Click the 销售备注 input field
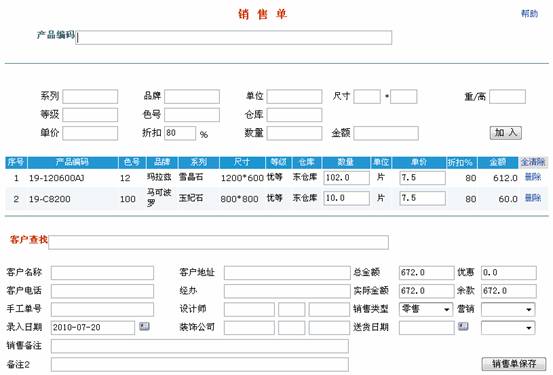The image size is (553, 375). (200, 346)
